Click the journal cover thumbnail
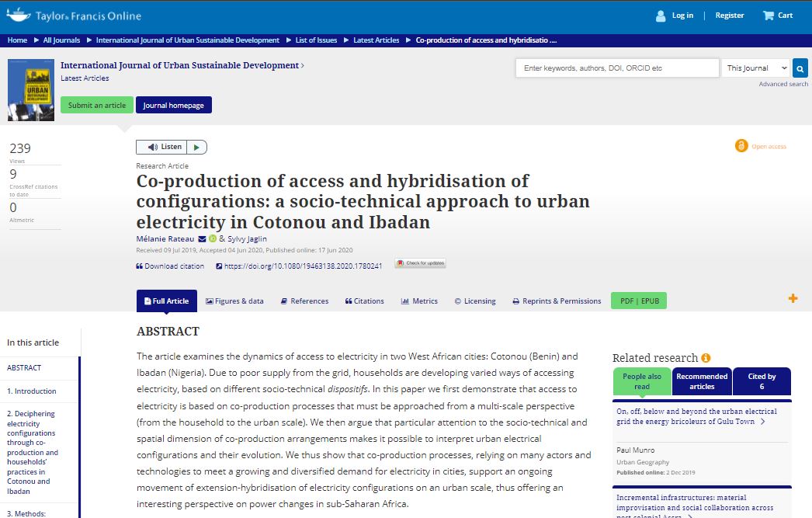 (x=31, y=89)
